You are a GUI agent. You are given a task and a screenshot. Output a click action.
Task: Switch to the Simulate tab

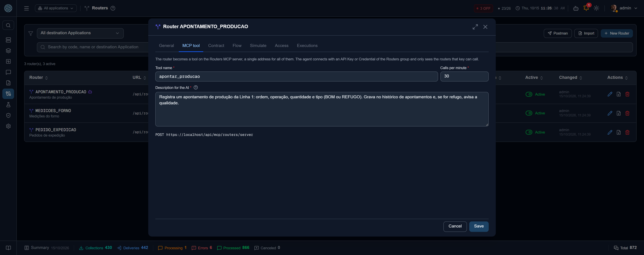[258, 46]
